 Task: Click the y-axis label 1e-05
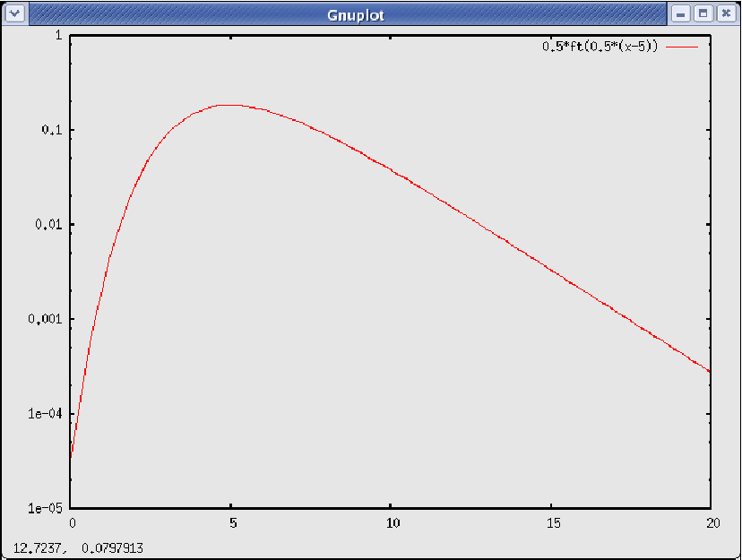click(x=45, y=508)
